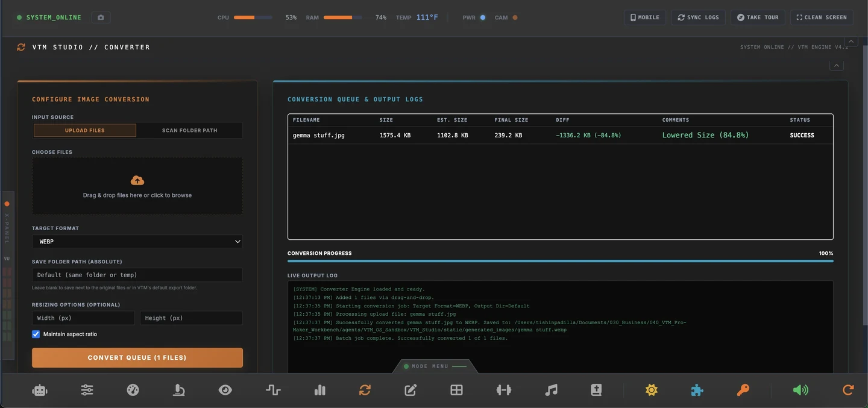Toggle the green speaker sound icon
868x408 pixels.
(800, 390)
